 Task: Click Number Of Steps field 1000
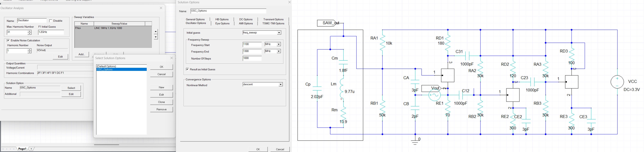[x=252, y=58]
